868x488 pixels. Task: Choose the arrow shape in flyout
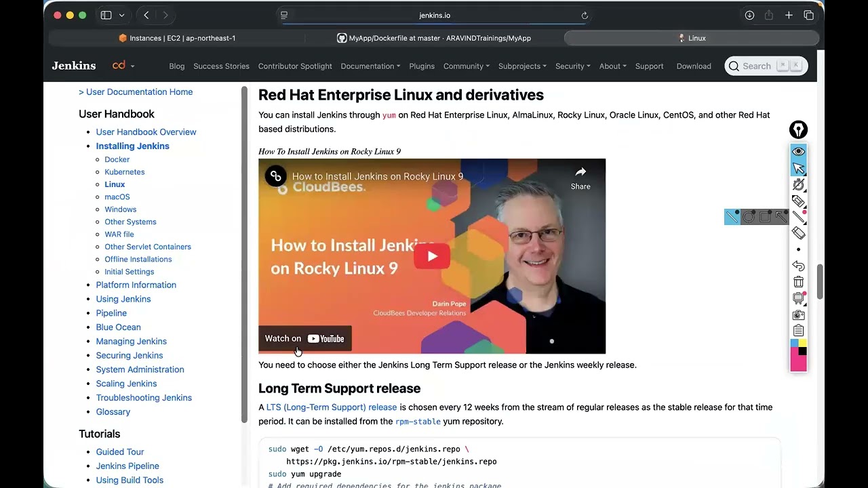tap(781, 217)
